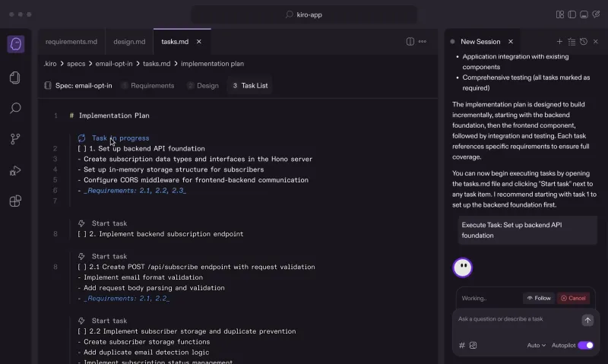The height and width of the screenshot is (364, 608).
Task: Open the editor more actions ellipsis menu
Action: [x=423, y=42]
